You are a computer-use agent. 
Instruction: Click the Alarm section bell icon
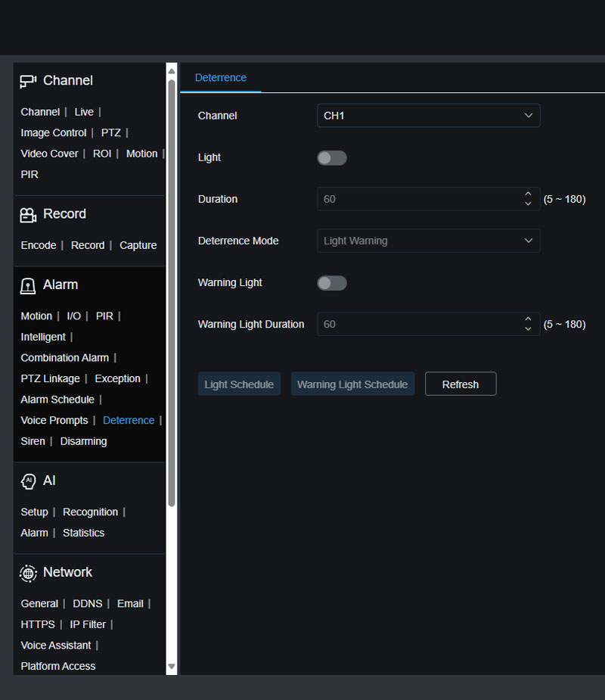[28, 285]
